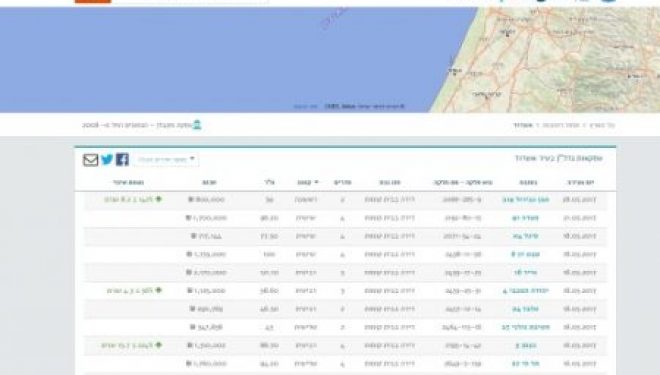
Task: Open the address link in the sixth row
Action: (526, 290)
